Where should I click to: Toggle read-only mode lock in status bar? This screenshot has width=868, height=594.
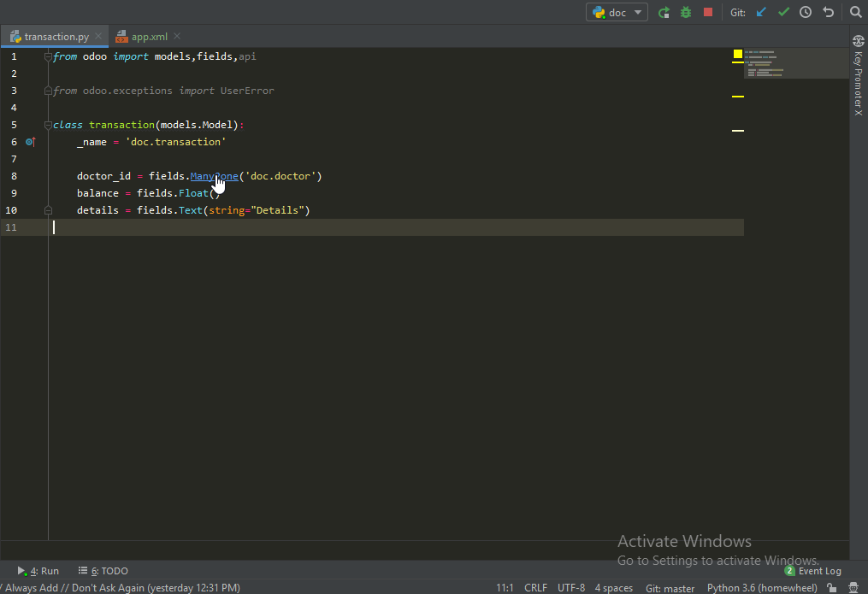[x=831, y=588]
